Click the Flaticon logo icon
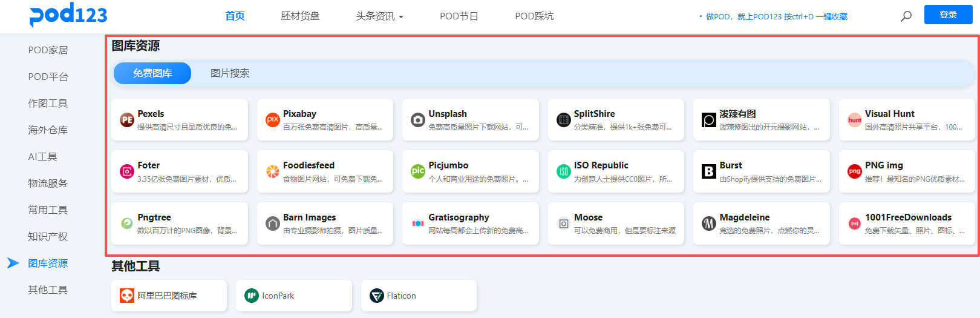This screenshot has width=980, height=318. pyautogui.click(x=377, y=296)
